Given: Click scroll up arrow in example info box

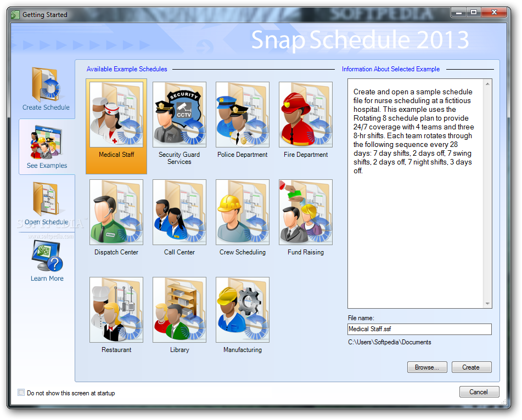Looking at the screenshot, I should 487,84.
